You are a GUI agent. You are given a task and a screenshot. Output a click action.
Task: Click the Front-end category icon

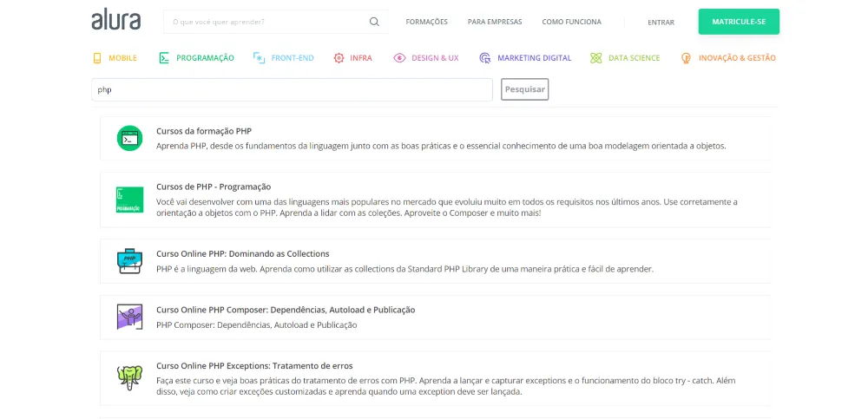259,58
